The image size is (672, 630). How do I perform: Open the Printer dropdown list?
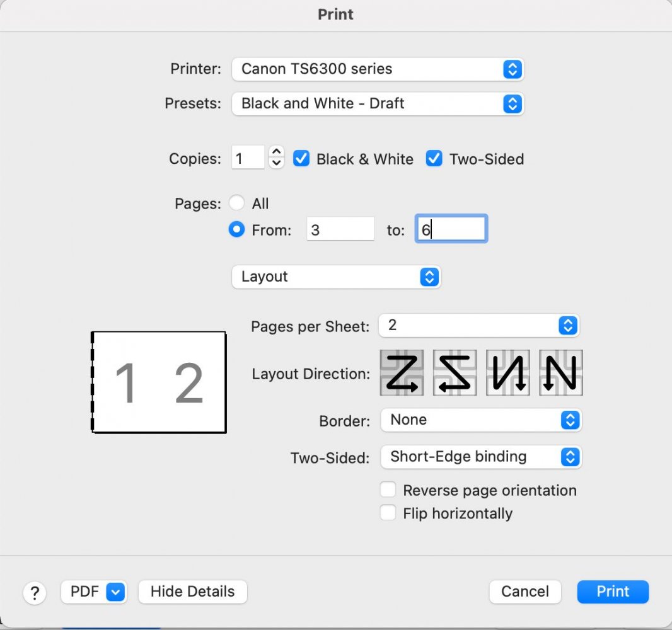click(x=377, y=69)
